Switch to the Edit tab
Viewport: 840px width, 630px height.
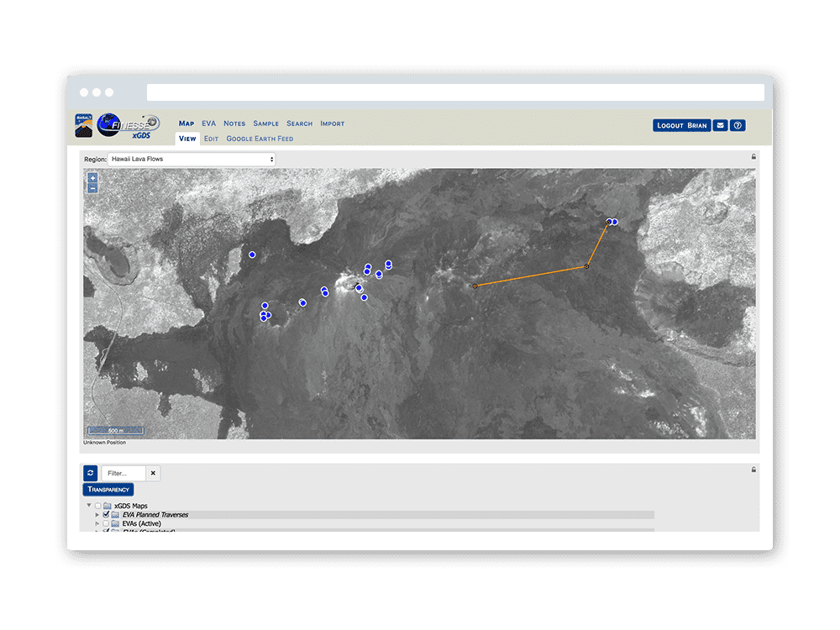coord(211,139)
